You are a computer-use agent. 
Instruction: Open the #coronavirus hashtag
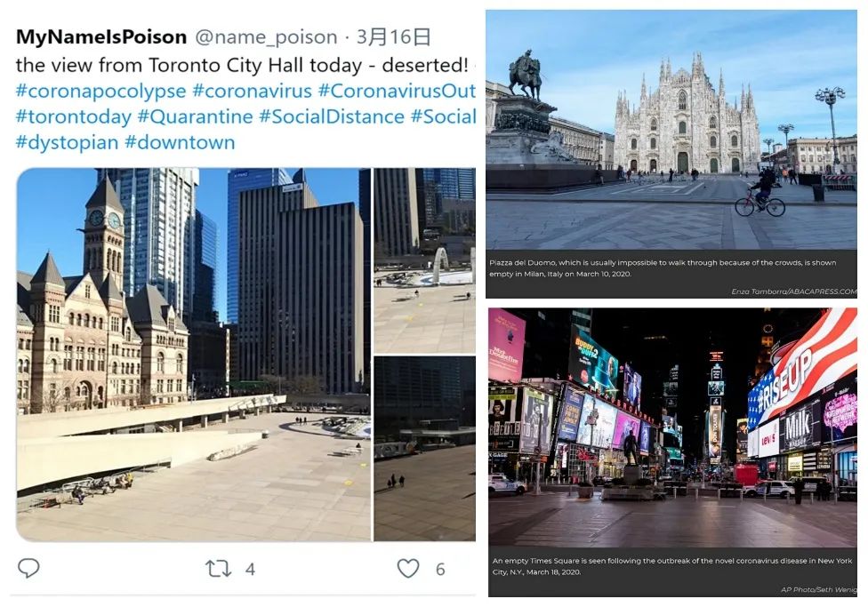pyautogui.click(x=252, y=91)
